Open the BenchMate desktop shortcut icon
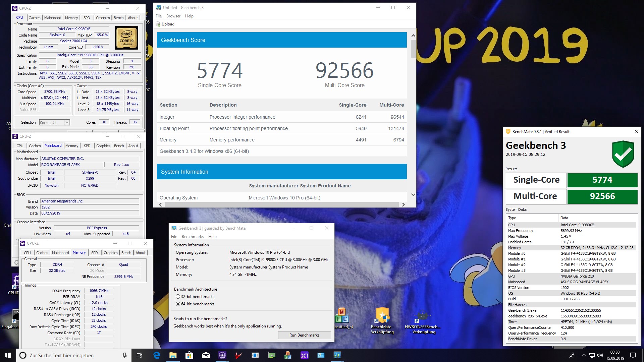Screen dimensions: 644x362 382,315
